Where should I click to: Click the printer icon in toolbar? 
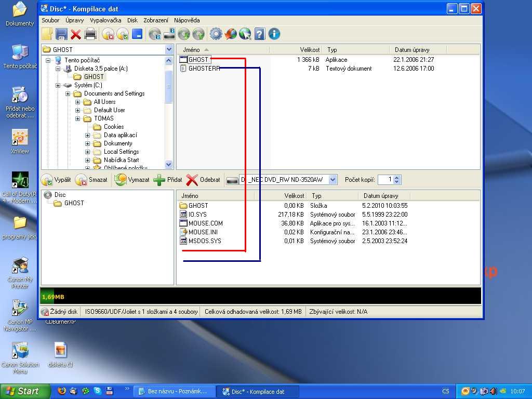coord(90,34)
